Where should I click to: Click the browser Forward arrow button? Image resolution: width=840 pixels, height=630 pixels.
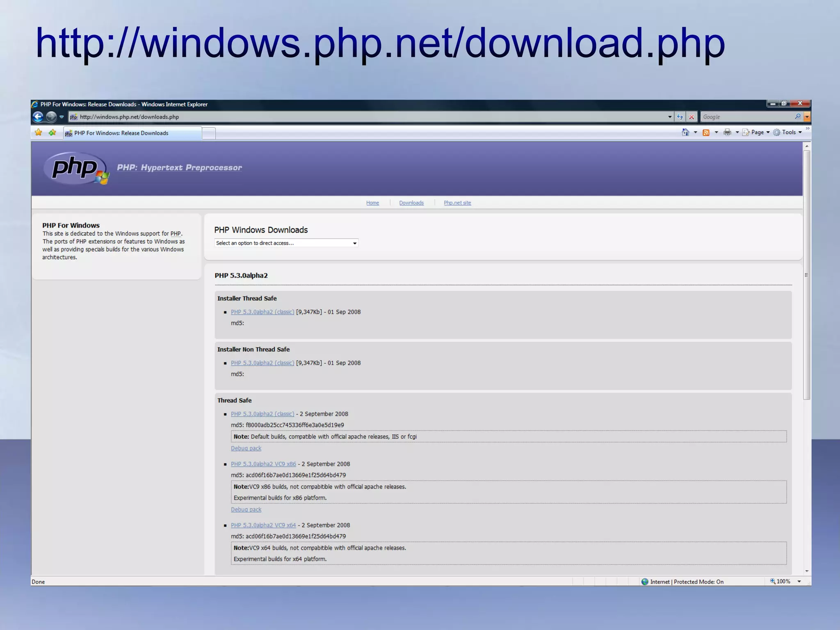point(51,117)
